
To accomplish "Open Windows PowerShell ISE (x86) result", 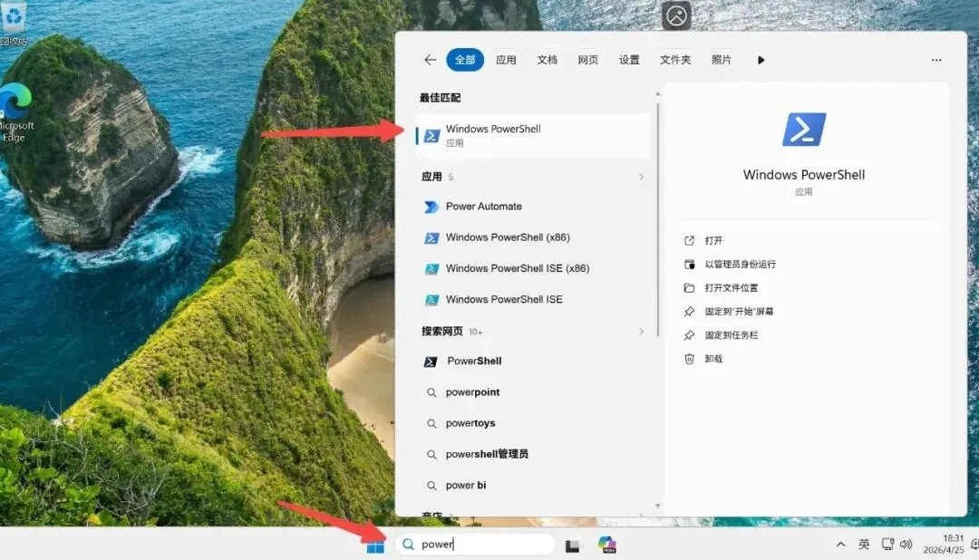I will 533,268.
